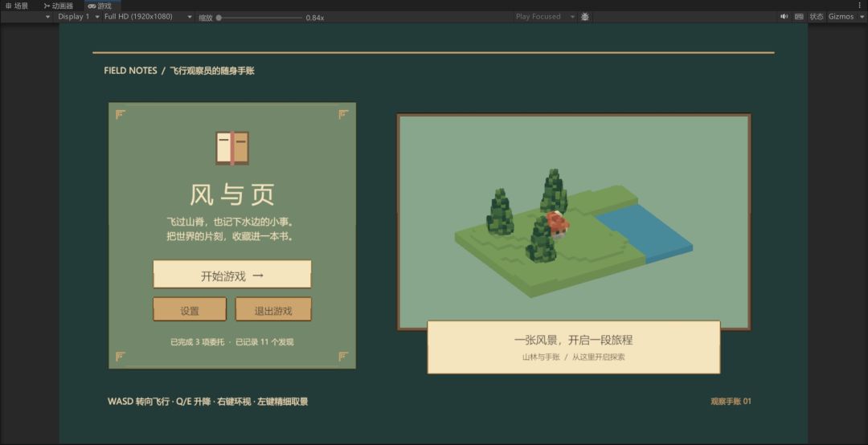Image resolution: width=868 pixels, height=445 pixels.
Task: Click the FIELD NOTES header text
Action: pyautogui.click(x=131, y=71)
